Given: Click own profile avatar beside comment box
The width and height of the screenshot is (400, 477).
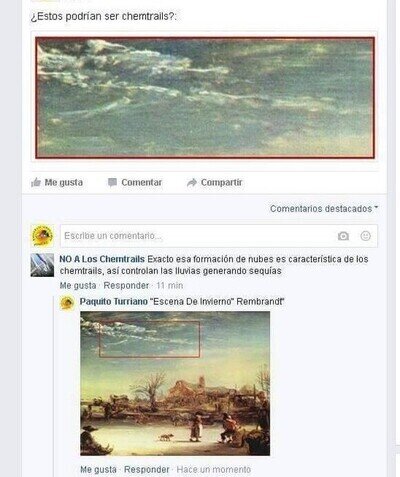Looking at the screenshot, I should click(x=42, y=236).
